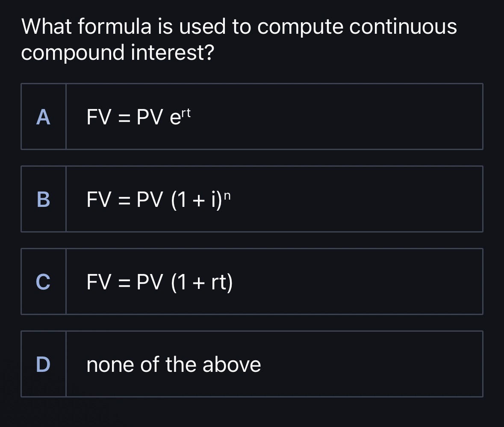Screen dimensions: 504x427
Task: Select the continuous compounding formula row
Action: coord(252,116)
